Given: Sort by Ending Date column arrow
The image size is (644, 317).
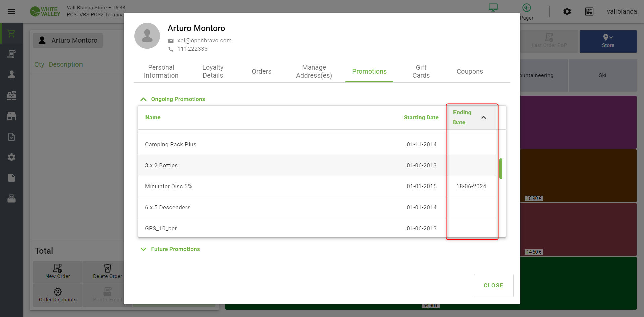Looking at the screenshot, I should pos(484,117).
